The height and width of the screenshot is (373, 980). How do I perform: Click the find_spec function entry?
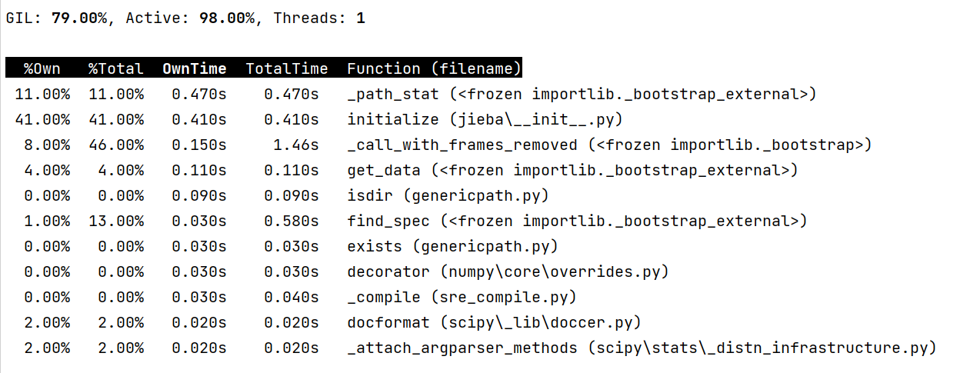point(577,221)
